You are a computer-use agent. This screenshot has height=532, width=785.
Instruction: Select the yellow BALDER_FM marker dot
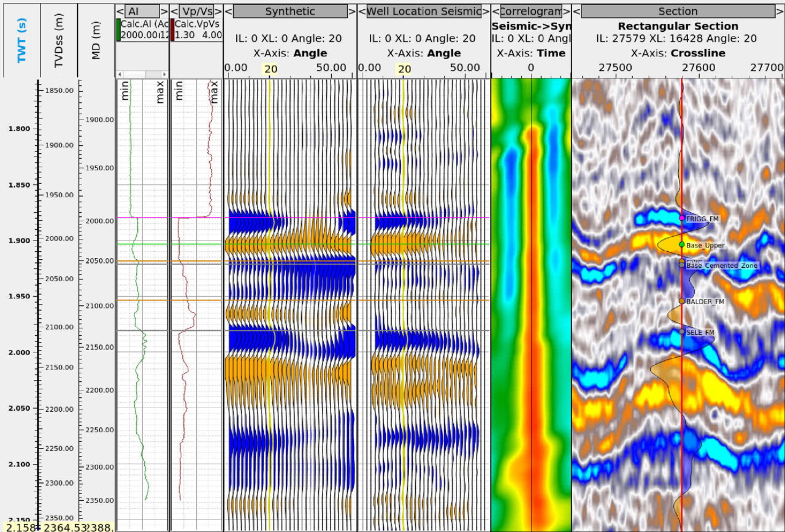(x=683, y=301)
